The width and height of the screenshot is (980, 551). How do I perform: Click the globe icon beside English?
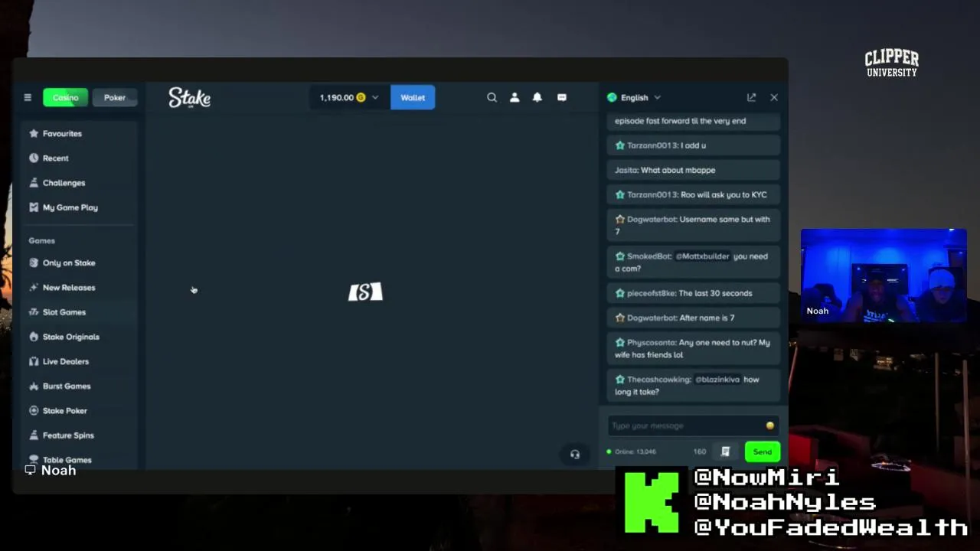612,97
